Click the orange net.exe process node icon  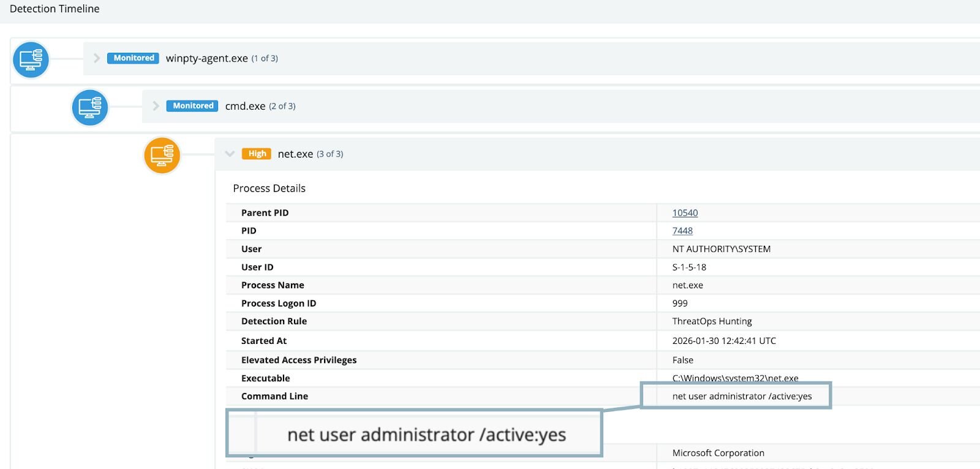(x=162, y=155)
